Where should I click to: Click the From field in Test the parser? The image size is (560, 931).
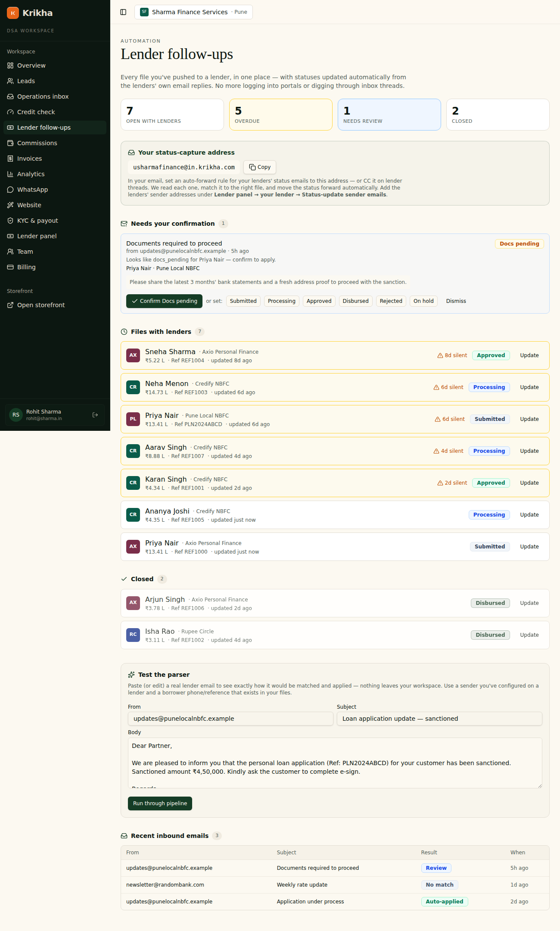coord(230,719)
